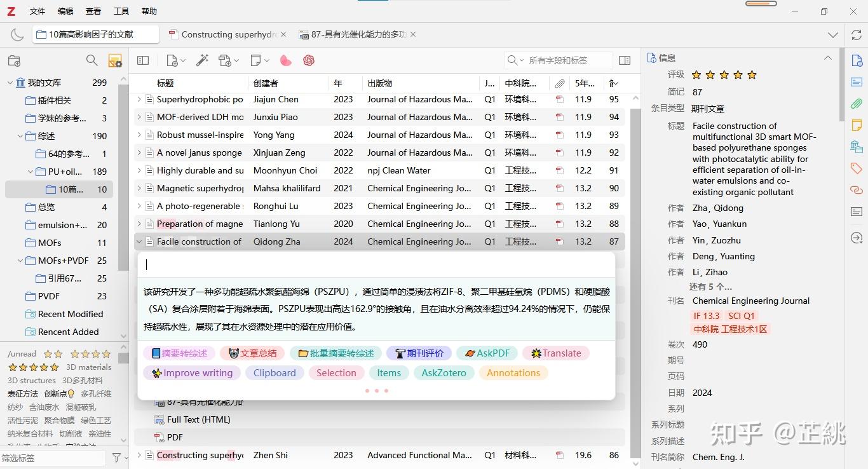Collapse the 综述 collection folder

point(20,136)
